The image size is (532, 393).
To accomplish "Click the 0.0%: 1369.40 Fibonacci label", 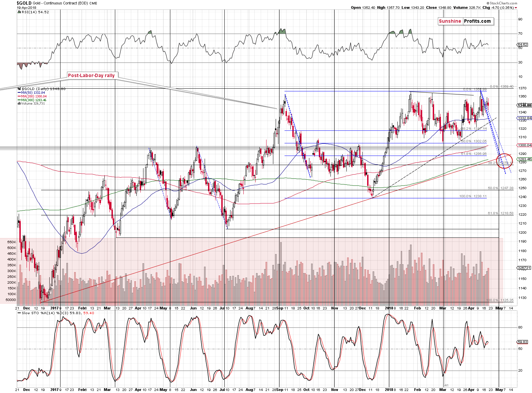I will 501,87.
